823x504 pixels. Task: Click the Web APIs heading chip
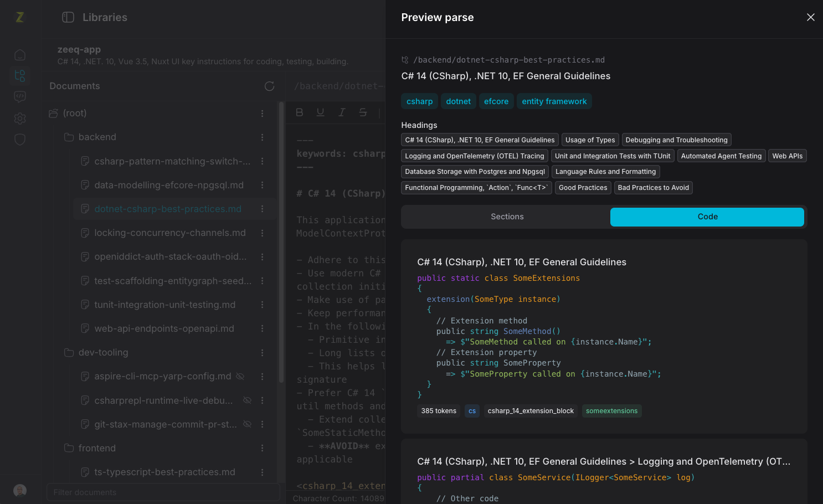pyautogui.click(x=787, y=156)
